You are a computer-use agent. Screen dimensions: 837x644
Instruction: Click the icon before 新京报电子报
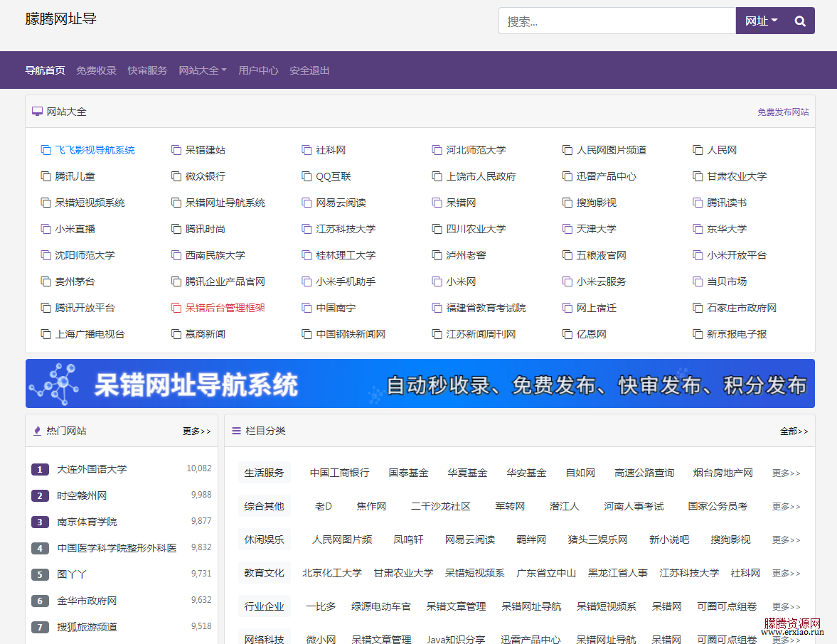(698, 335)
